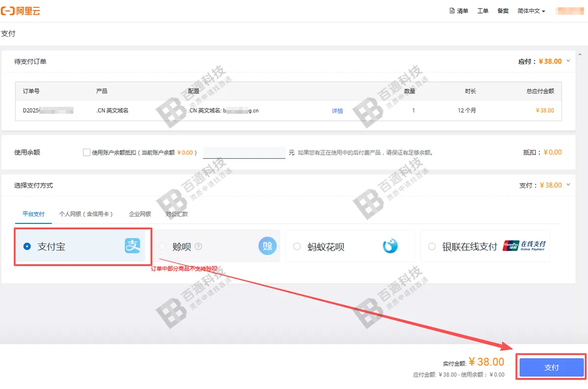The height and width of the screenshot is (389, 588).
Task: Open the Aliyun logo home link
Action: pos(21,11)
